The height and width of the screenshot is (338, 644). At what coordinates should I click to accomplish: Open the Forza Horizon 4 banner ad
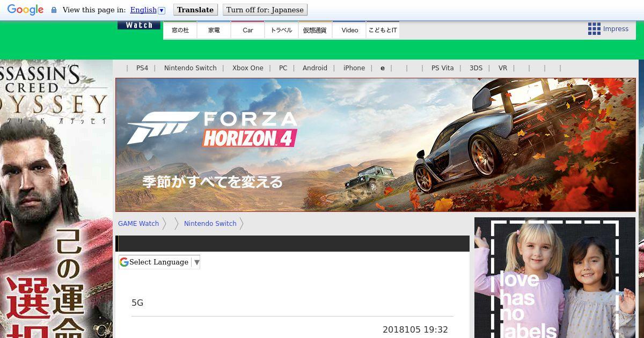click(376, 145)
